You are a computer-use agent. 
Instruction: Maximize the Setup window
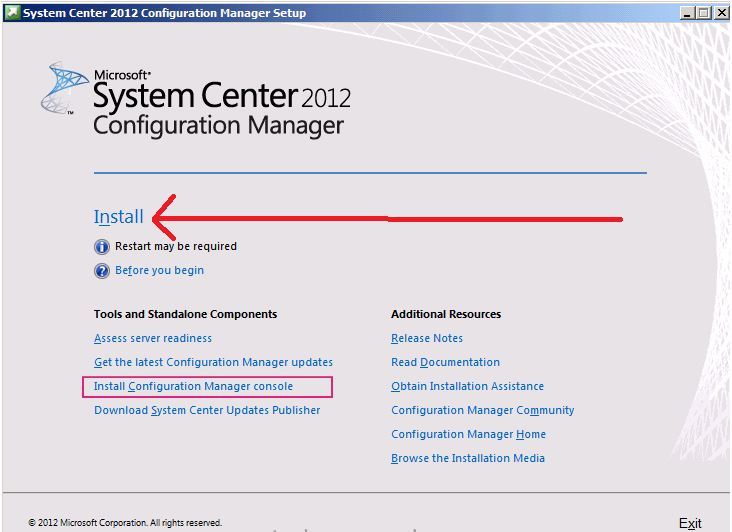(x=703, y=13)
